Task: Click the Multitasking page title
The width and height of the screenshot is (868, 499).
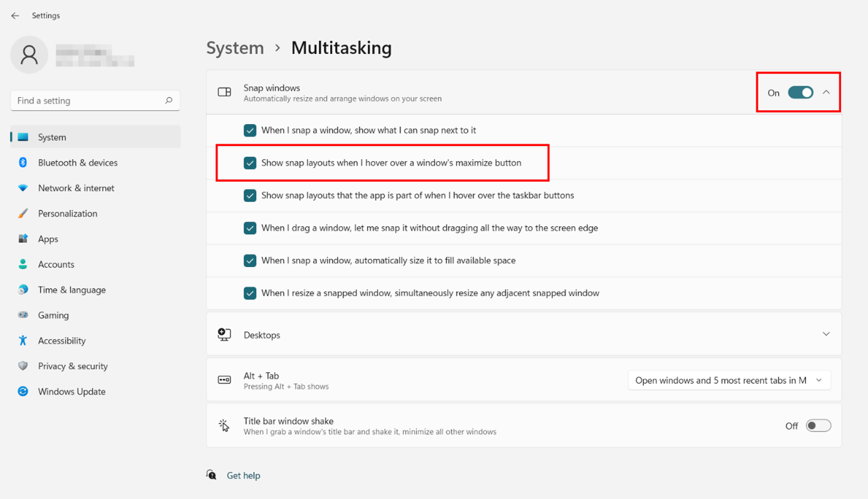Action: [x=341, y=48]
